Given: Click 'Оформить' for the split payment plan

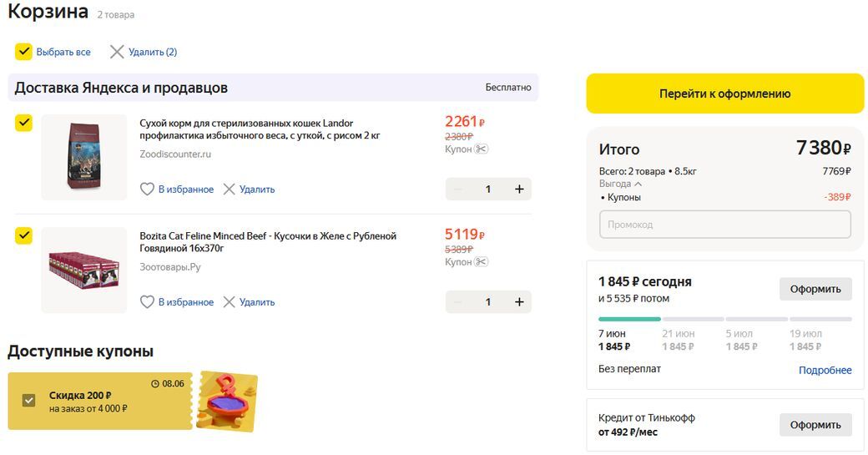Looking at the screenshot, I should 815,289.
